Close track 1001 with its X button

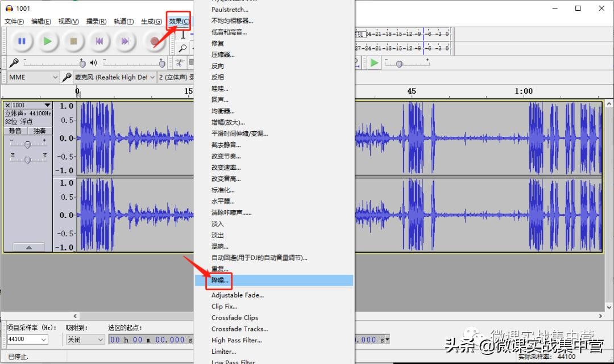pyautogui.click(x=7, y=105)
